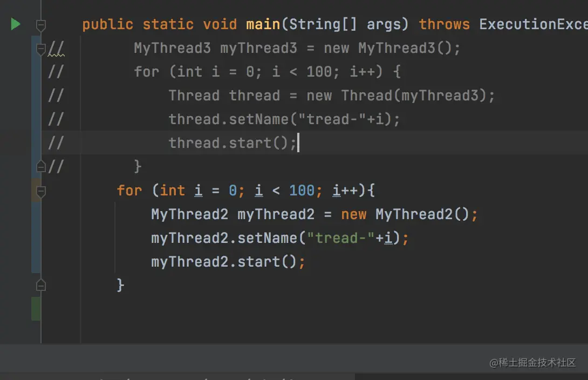
Task: Click 'public static void' keywords
Action: click(x=160, y=24)
